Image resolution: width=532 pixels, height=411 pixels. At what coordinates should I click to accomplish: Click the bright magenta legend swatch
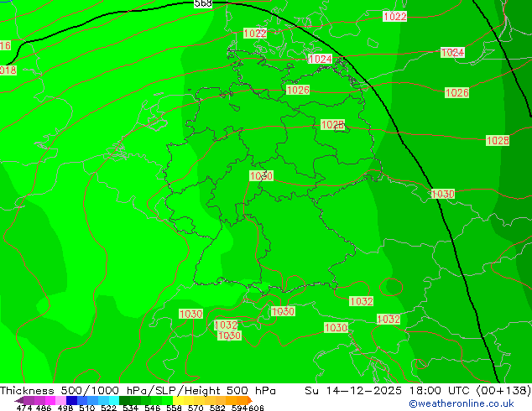click(50, 400)
